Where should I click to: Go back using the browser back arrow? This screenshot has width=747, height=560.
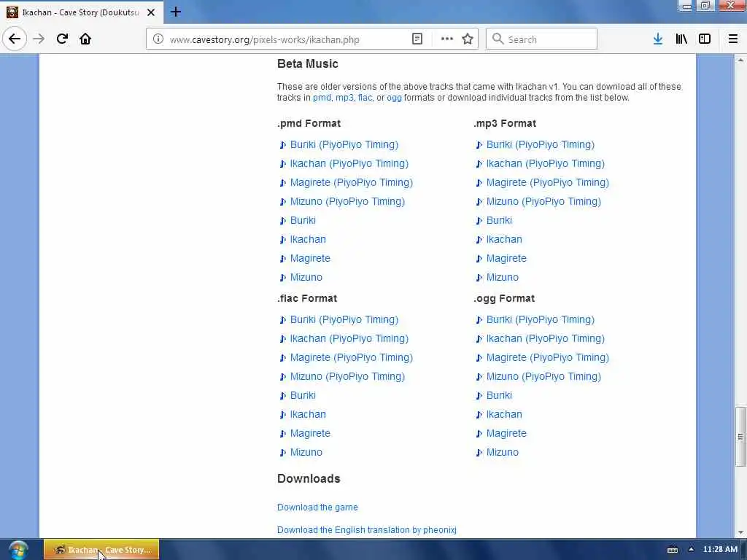(x=15, y=39)
